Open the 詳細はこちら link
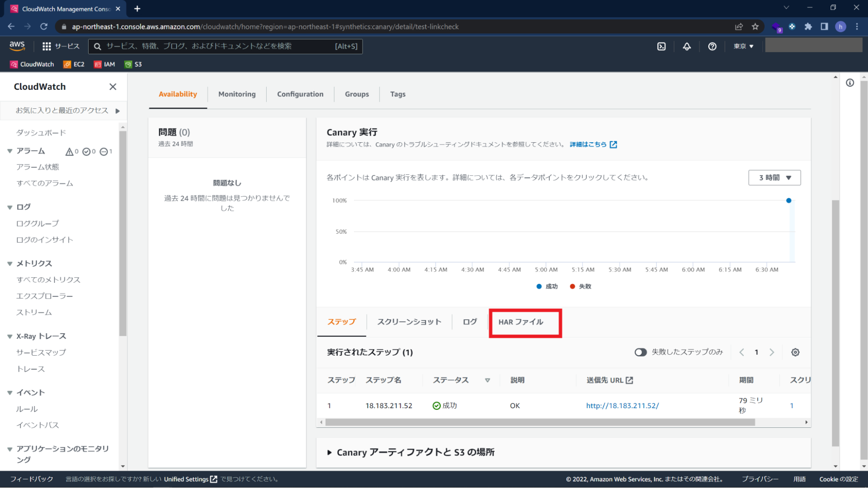Screen dimensions: 868x488 tap(593, 144)
